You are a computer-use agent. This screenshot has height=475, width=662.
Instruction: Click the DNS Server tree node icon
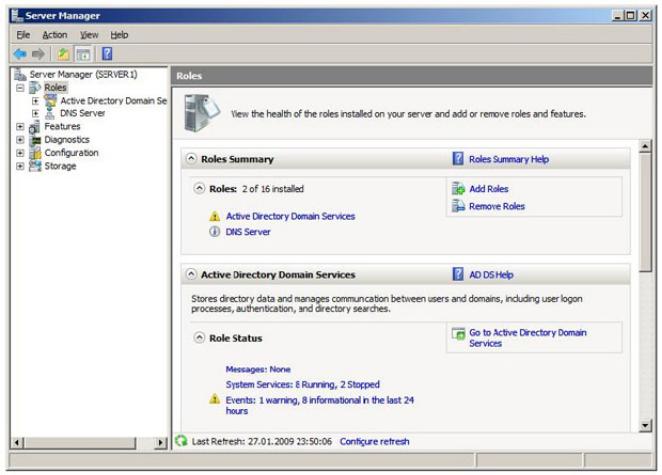click(50, 113)
